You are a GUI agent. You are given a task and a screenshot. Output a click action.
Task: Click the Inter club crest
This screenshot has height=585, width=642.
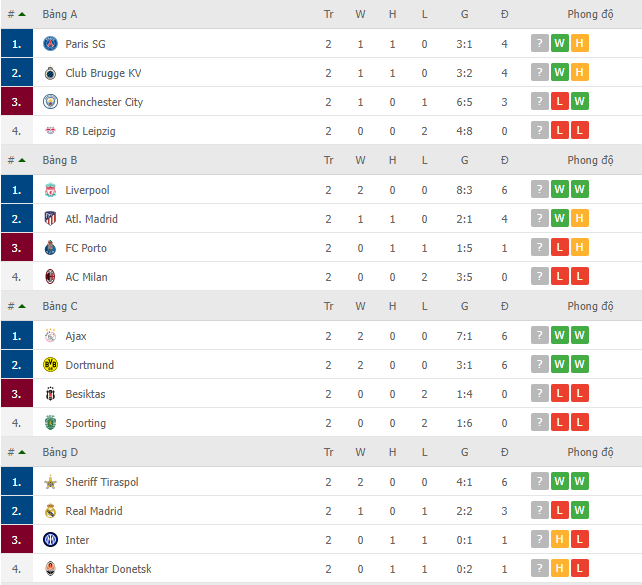coord(50,540)
